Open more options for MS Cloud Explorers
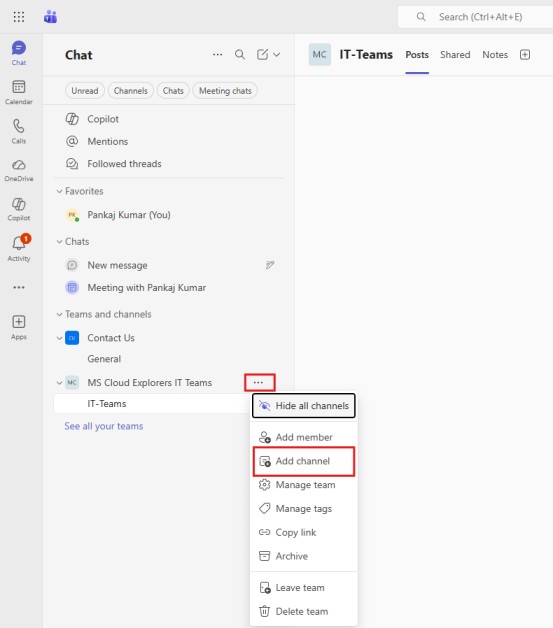This screenshot has height=628, width=553. [x=259, y=382]
